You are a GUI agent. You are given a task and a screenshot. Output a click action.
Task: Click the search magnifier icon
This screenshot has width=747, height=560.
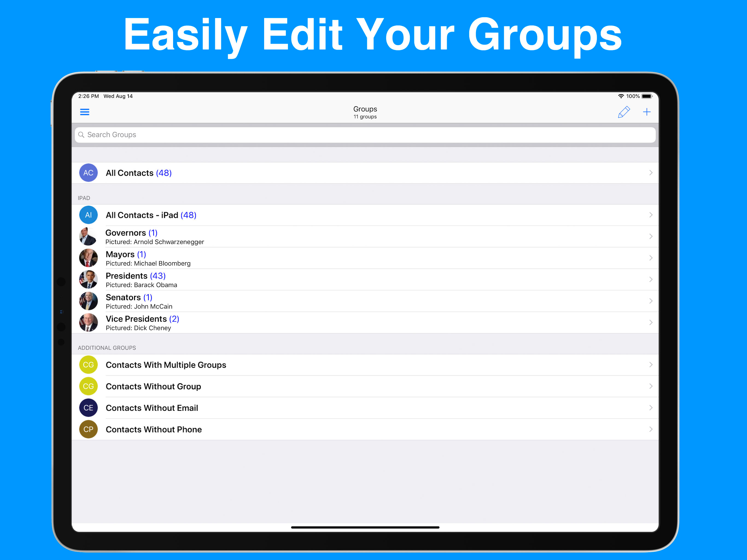tap(81, 135)
